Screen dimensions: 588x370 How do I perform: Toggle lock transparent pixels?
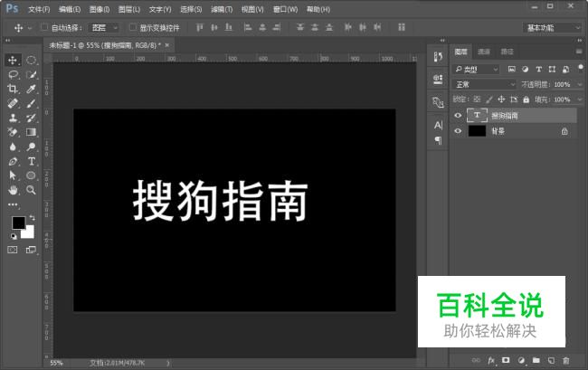coord(477,100)
